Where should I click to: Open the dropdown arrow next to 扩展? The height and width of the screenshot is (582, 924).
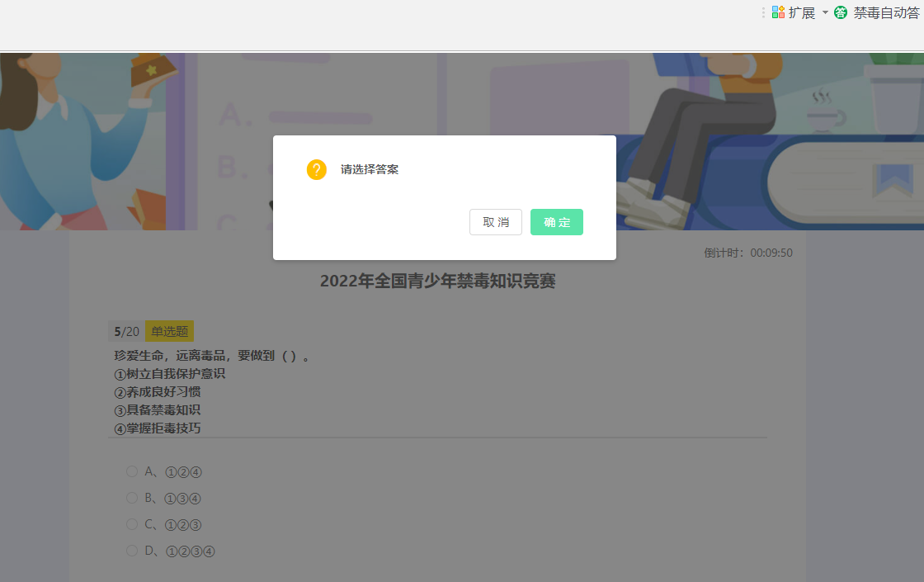[x=825, y=12]
